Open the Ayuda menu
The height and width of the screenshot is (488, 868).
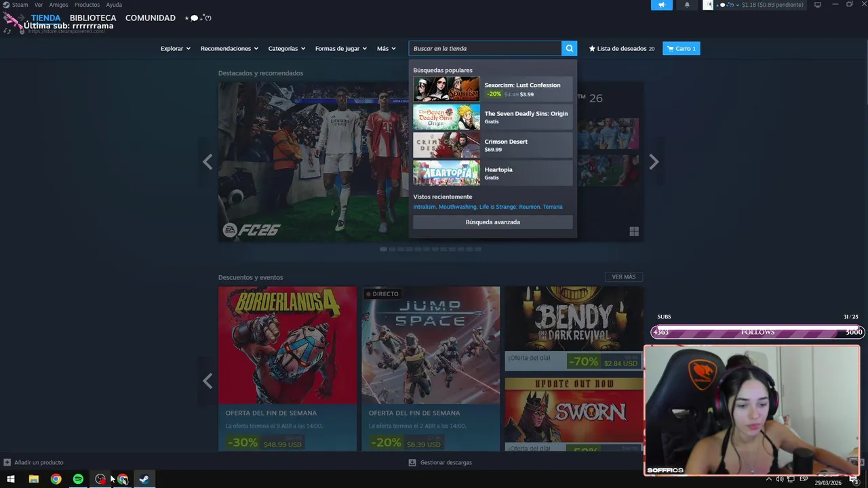pyautogui.click(x=114, y=5)
